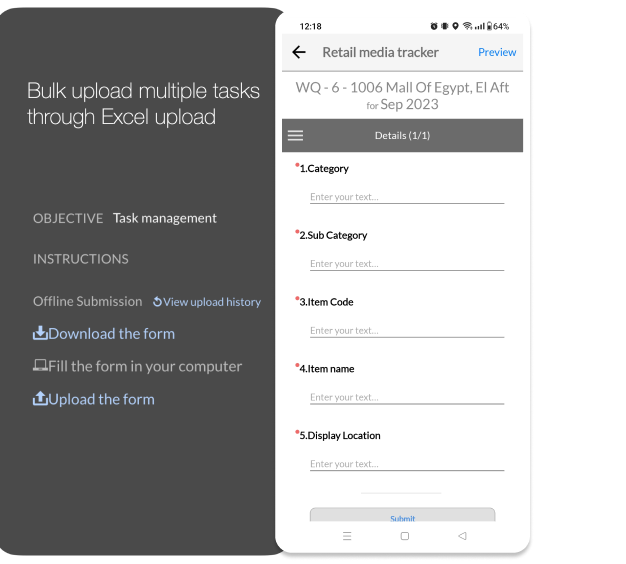Click the laptop icon by Fill the form
626x564 pixels.
coord(40,365)
